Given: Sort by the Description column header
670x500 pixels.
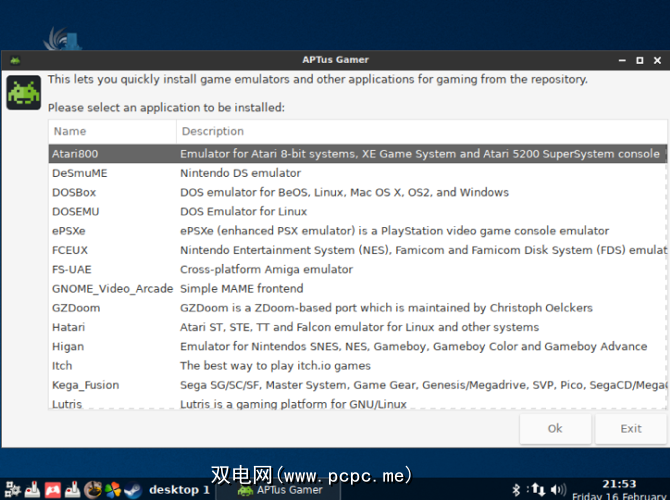Looking at the screenshot, I should 422,131.
